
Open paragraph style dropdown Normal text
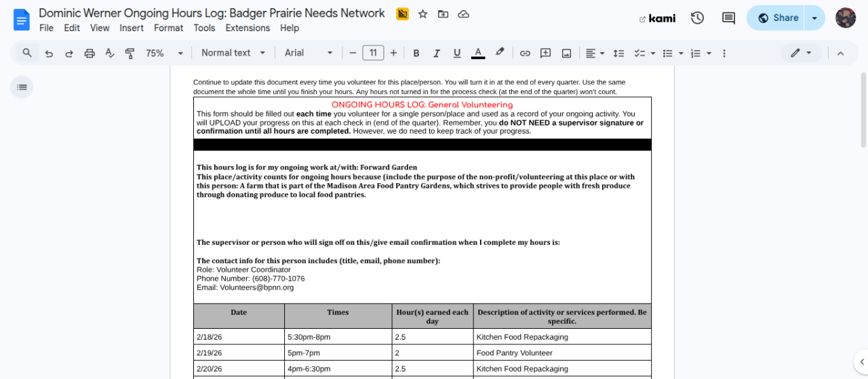(x=233, y=53)
